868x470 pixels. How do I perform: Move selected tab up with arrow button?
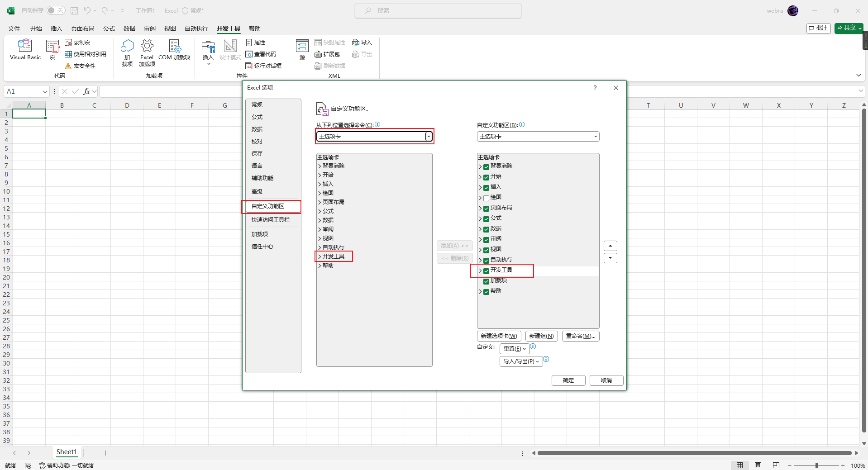(610, 246)
